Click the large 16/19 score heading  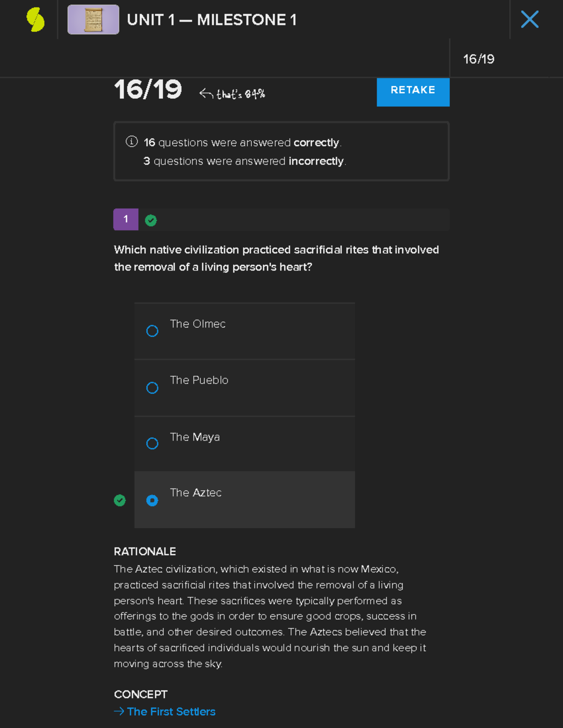click(148, 90)
